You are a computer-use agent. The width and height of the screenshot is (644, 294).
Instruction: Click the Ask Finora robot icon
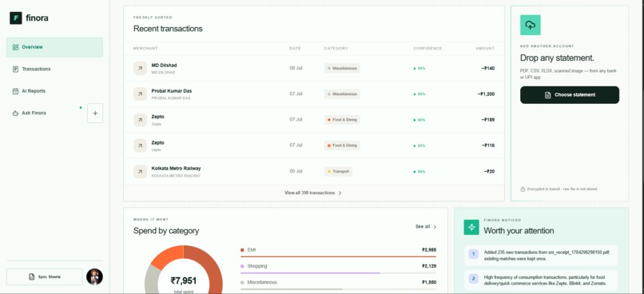[x=16, y=113]
